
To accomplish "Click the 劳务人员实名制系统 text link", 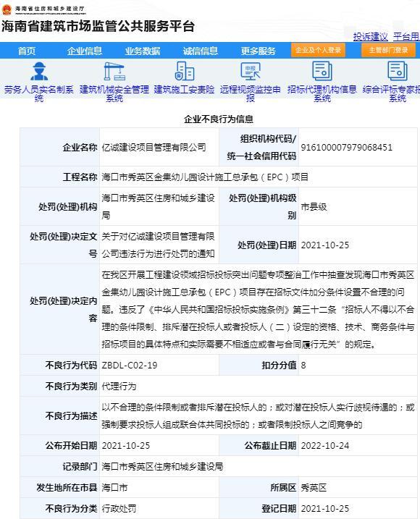I will pyautogui.click(x=39, y=93).
